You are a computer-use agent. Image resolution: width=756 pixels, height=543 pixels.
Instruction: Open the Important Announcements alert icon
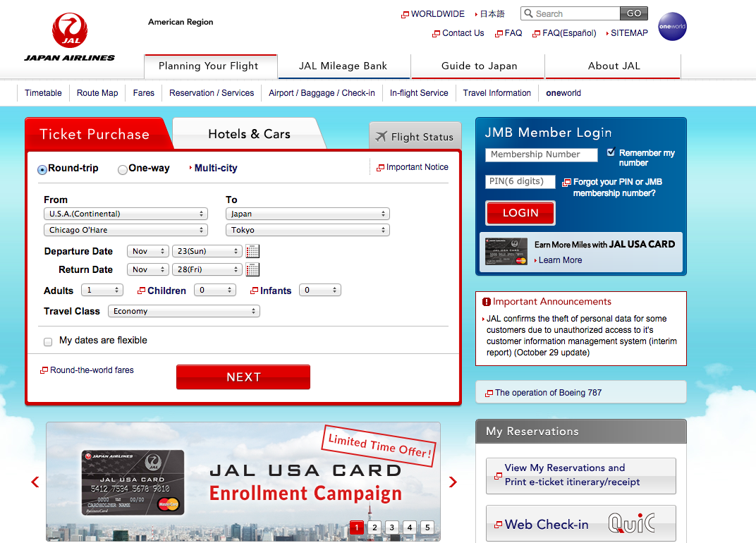(487, 302)
